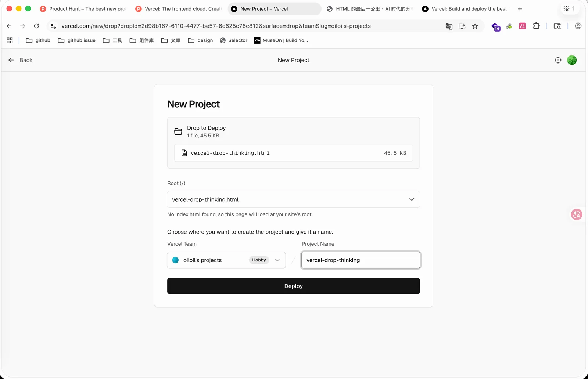
Task: Click the pink translate extension icon
Action: (522, 26)
